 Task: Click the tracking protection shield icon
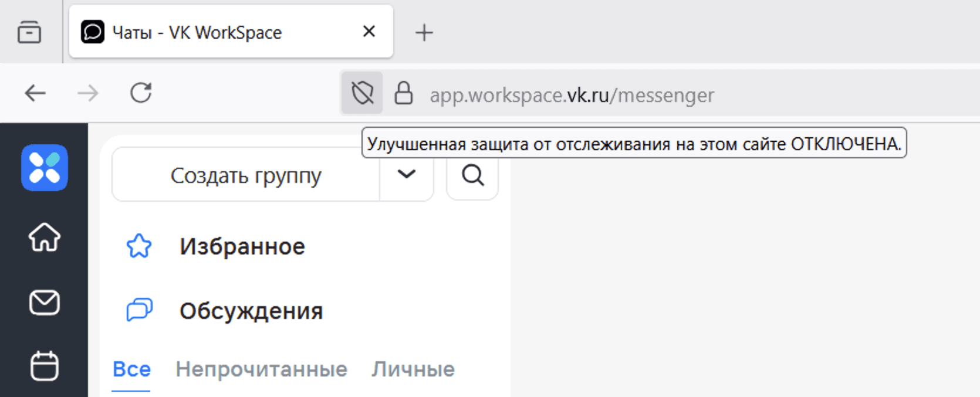coord(362,93)
